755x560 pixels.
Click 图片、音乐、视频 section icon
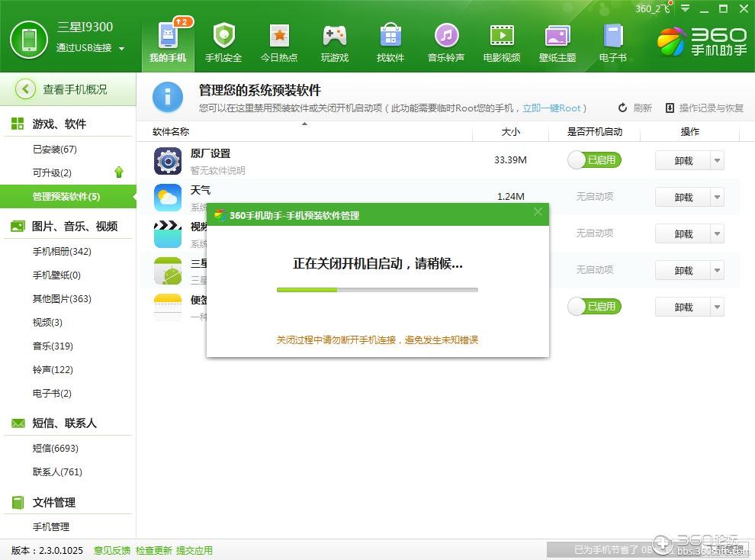pyautogui.click(x=18, y=226)
